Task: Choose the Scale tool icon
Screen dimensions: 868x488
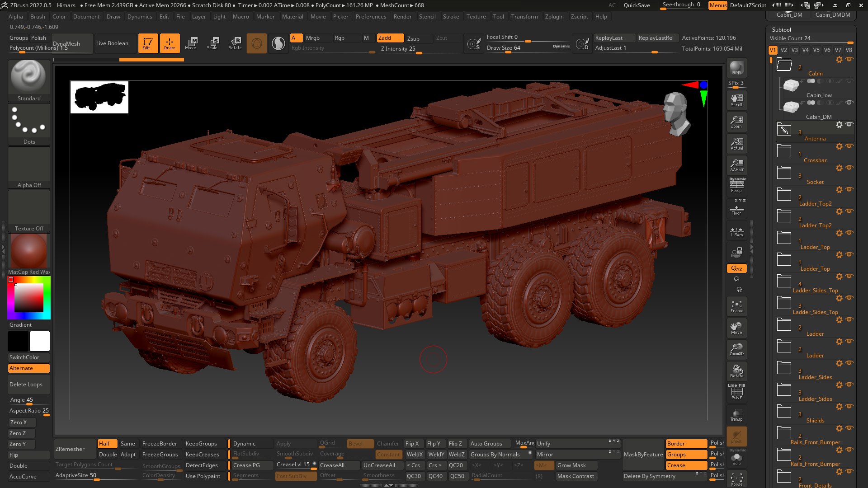Action: 212,43
